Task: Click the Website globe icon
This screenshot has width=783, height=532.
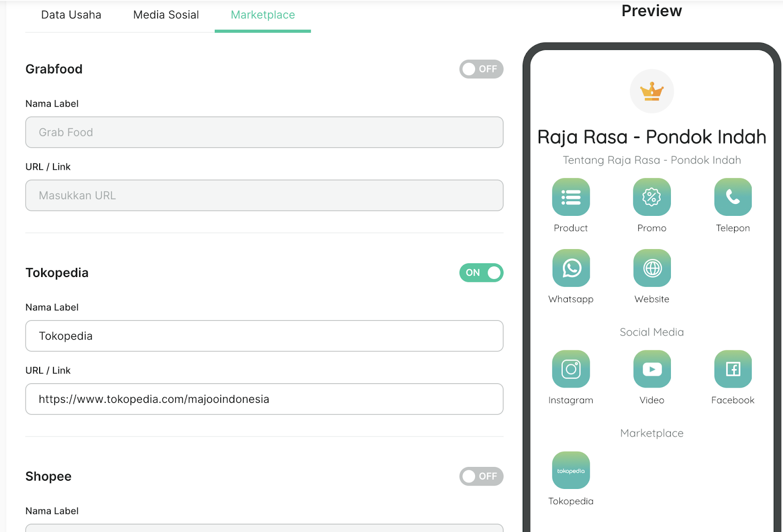Action: pyautogui.click(x=652, y=268)
